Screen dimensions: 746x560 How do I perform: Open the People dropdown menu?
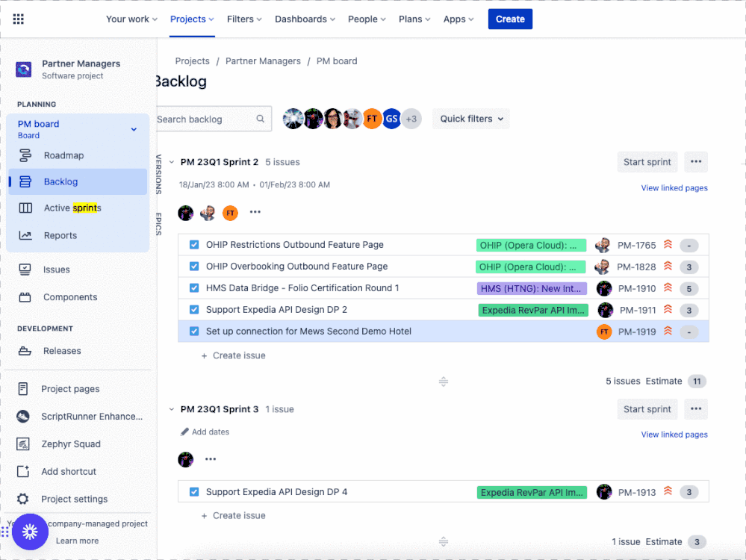tap(367, 19)
